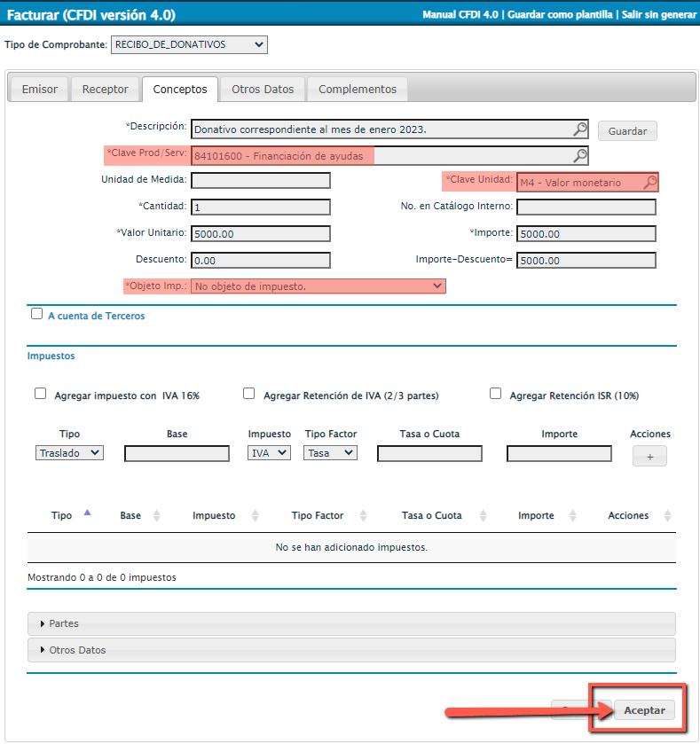Viewport: 700px width, 744px height.
Task: Sort the table by Importe column arrows
Action: pos(574,515)
